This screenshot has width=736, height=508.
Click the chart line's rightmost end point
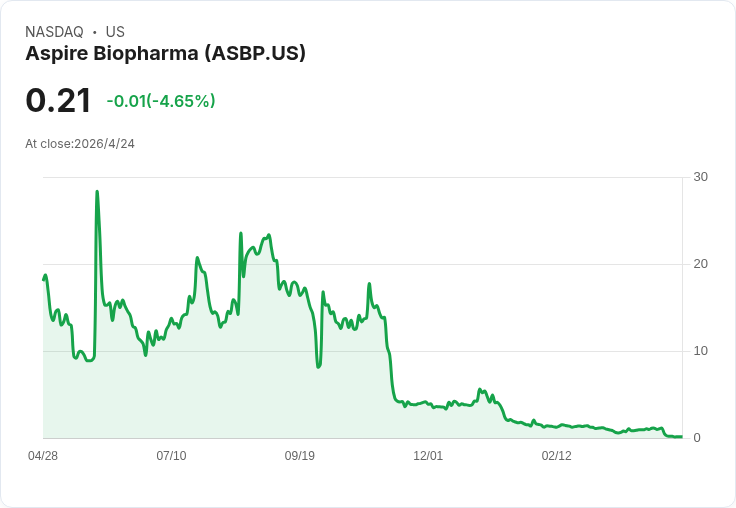[x=681, y=437]
